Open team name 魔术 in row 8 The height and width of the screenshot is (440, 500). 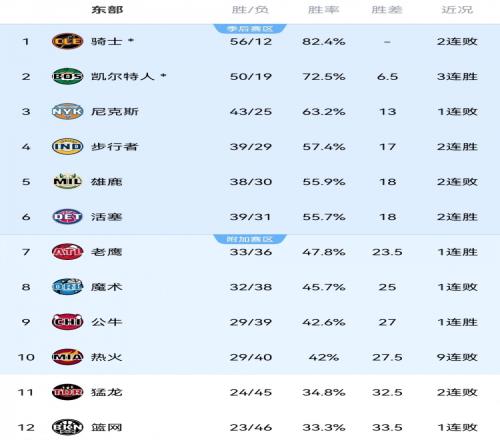(107, 287)
